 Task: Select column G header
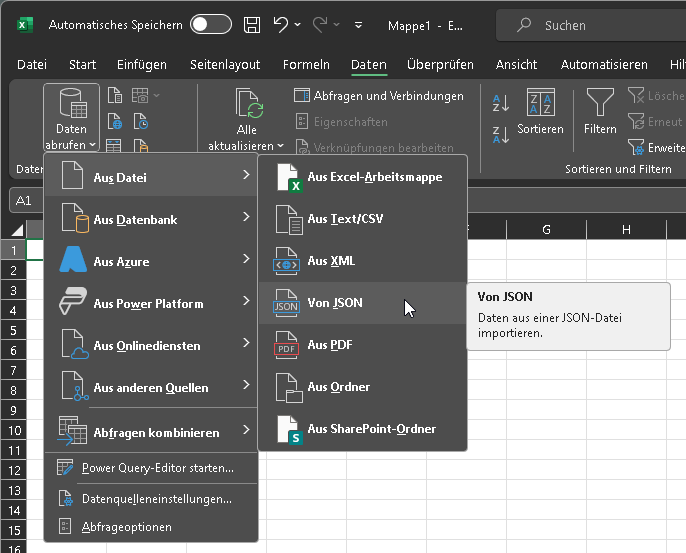pos(547,230)
